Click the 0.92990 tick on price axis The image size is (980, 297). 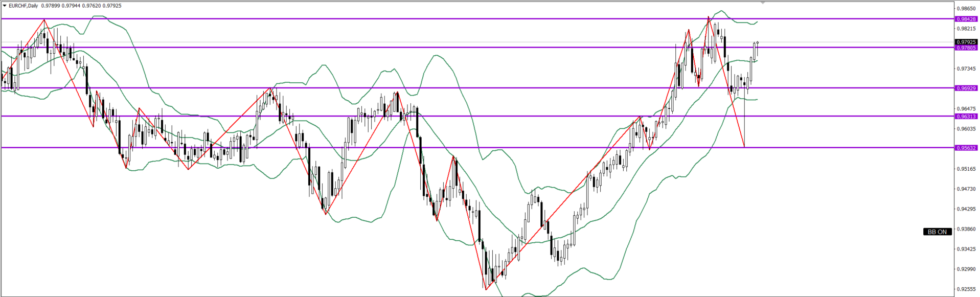tap(966, 269)
